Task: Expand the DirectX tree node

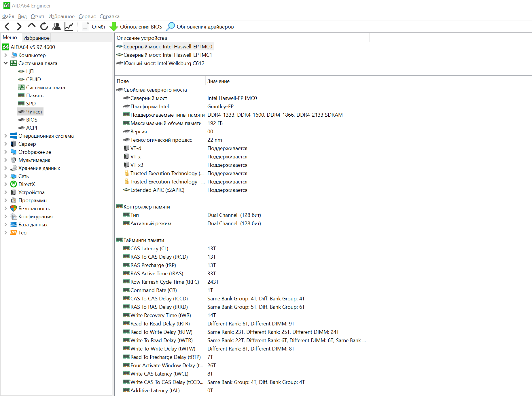Action: pos(5,184)
